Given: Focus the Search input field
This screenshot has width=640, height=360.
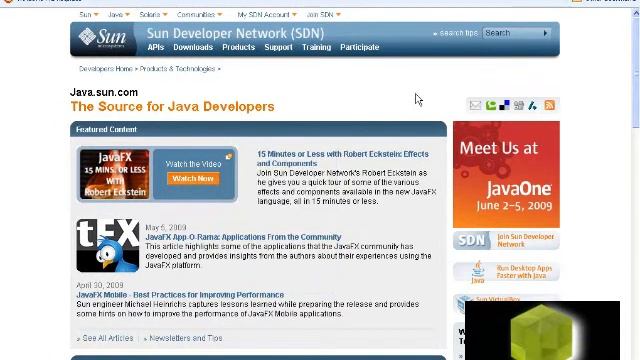Looking at the screenshot, I should coord(512,33).
